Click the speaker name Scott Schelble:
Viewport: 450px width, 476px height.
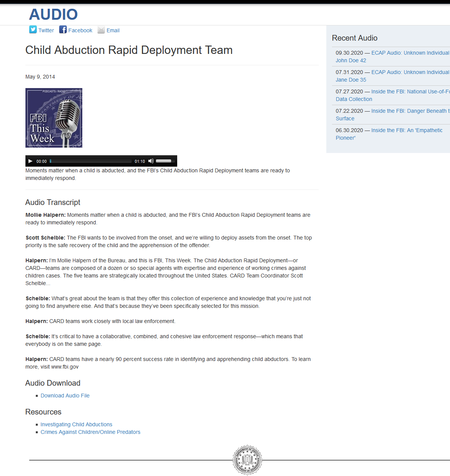(x=46, y=238)
